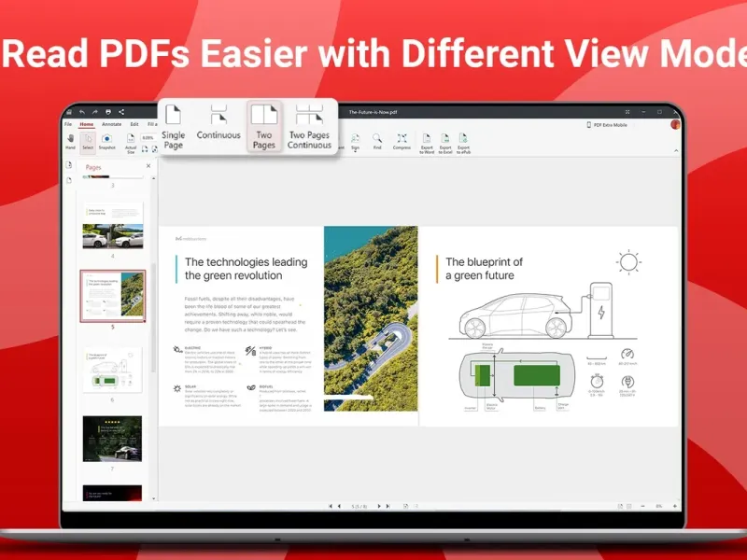Viewport: 747px width, 560px height.
Task: Switch to Continuous view mode
Action: point(218,122)
